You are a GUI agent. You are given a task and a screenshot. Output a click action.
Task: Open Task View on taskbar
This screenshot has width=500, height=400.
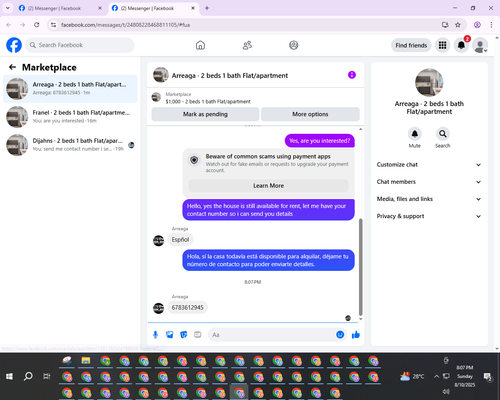click(x=47, y=376)
